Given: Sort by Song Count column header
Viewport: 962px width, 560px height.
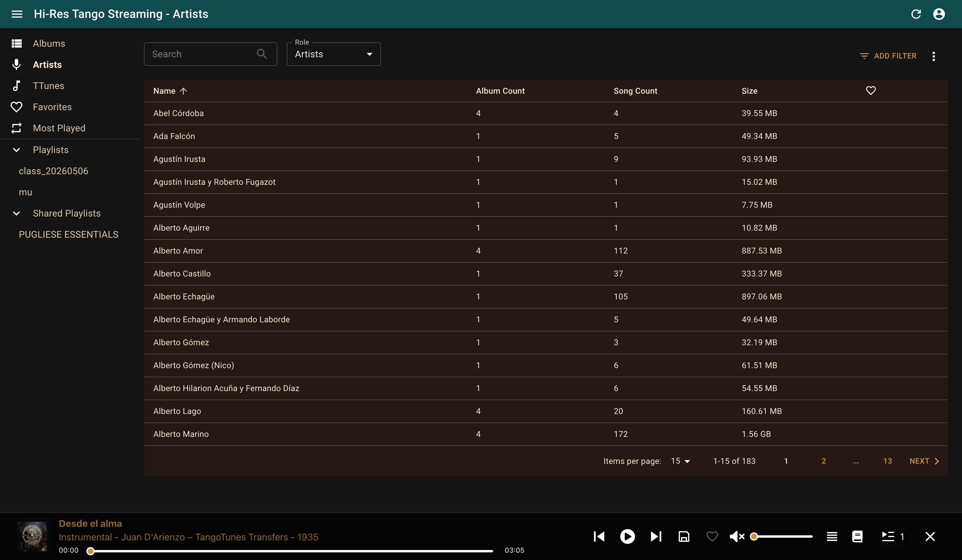Looking at the screenshot, I should 635,91.
